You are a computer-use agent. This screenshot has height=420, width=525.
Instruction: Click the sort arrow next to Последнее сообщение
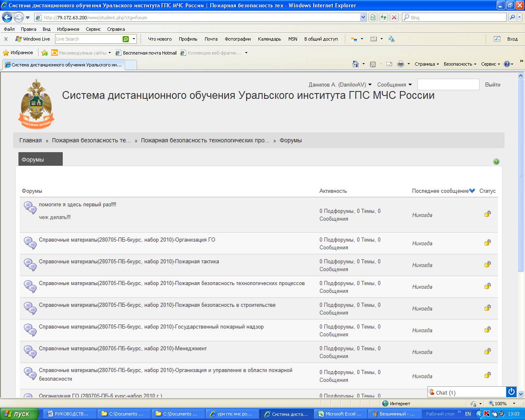[472, 191]
